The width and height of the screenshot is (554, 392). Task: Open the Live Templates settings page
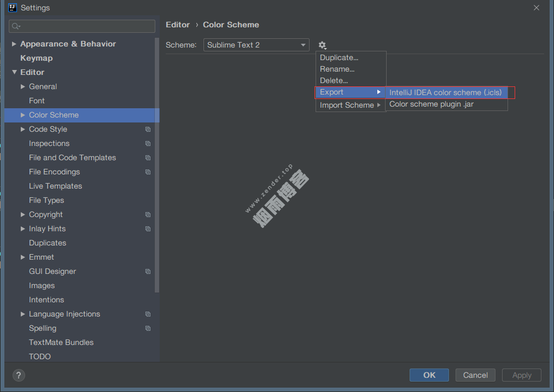point(55,186)
